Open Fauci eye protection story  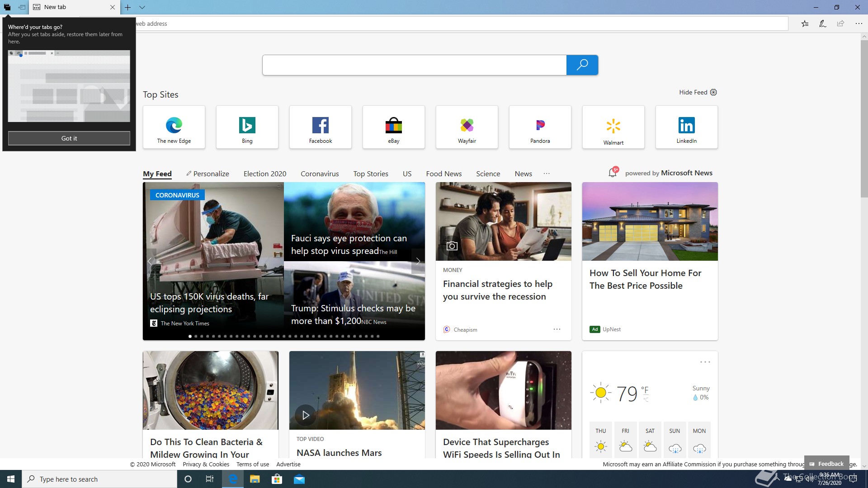coord(349,244)
